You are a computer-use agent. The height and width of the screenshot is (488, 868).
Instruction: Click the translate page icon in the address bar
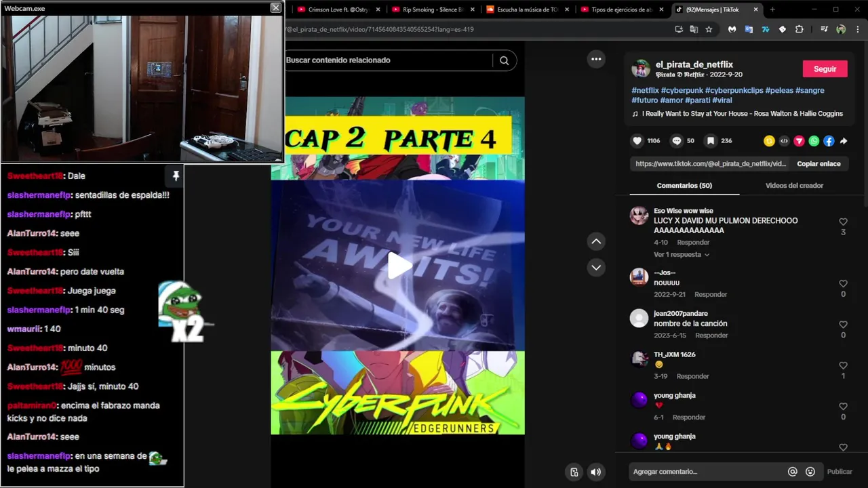694,29
